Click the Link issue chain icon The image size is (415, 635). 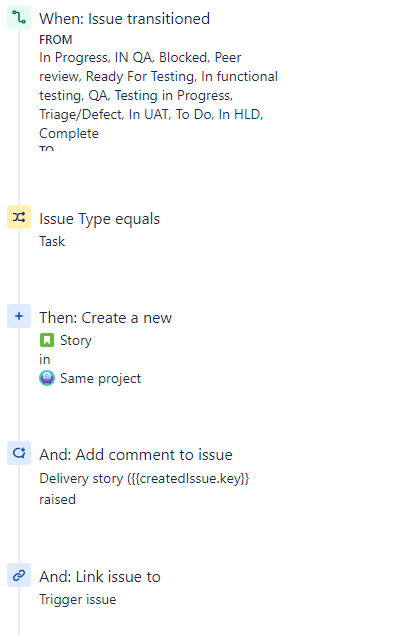click(x=19, y=575)
